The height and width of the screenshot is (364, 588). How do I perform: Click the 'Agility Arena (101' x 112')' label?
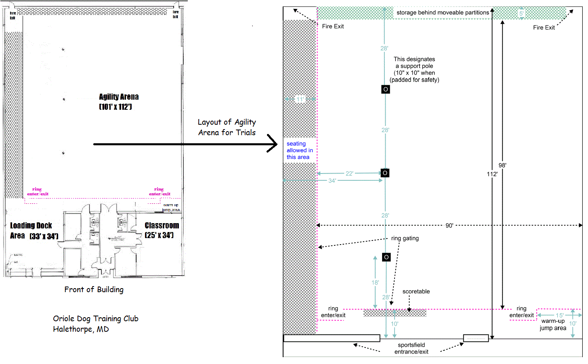[119, 102]
